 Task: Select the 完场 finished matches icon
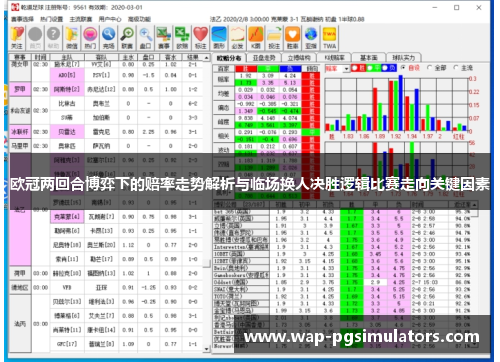[108, 38]
